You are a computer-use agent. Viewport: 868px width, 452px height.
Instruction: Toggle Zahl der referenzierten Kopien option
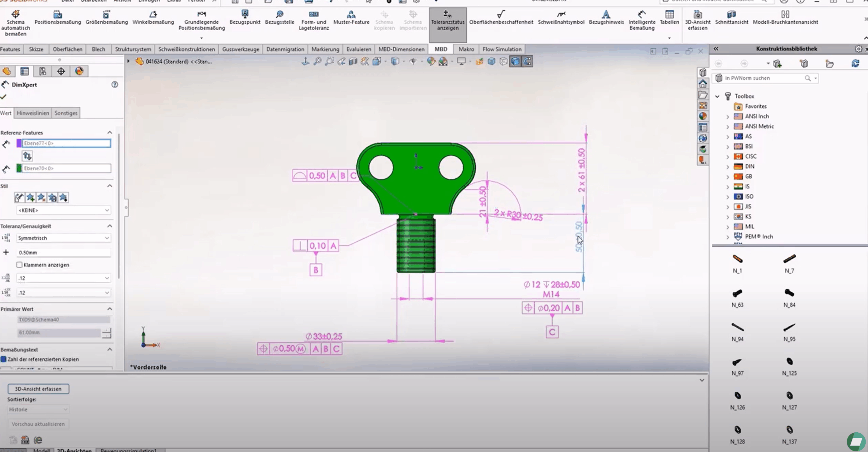[x=4, y=359]
